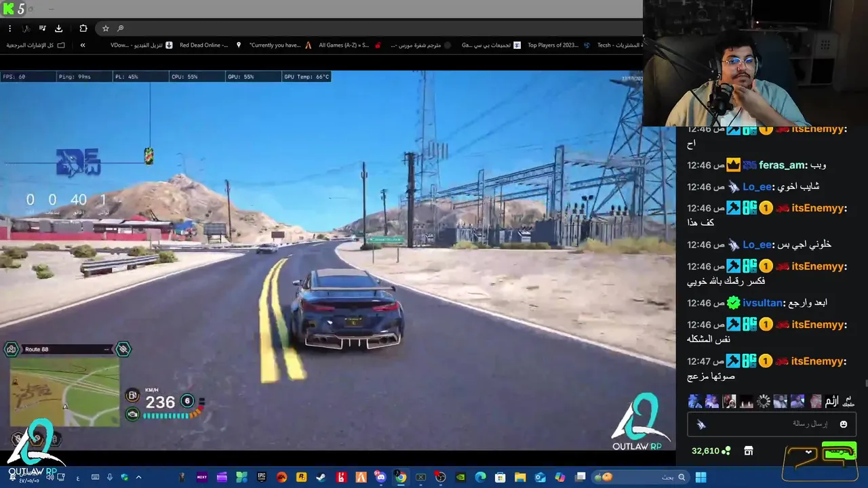Viewport: 868px width, 488px height.
Task: Click the Windows taskbar search box
Action: click(x=640, y=477)
